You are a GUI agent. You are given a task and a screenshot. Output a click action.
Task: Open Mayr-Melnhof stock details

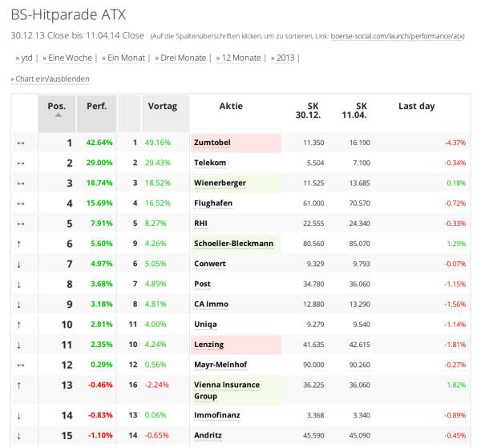(x=221, y=364)
